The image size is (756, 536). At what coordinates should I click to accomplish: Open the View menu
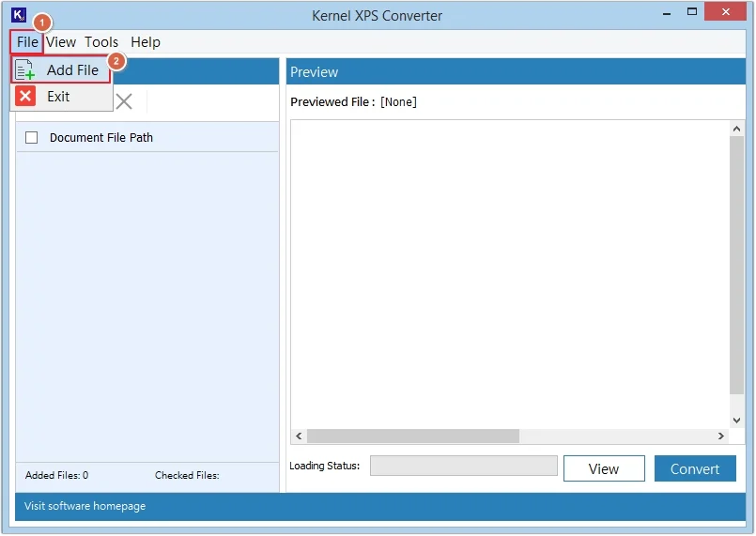click(61, 42)
